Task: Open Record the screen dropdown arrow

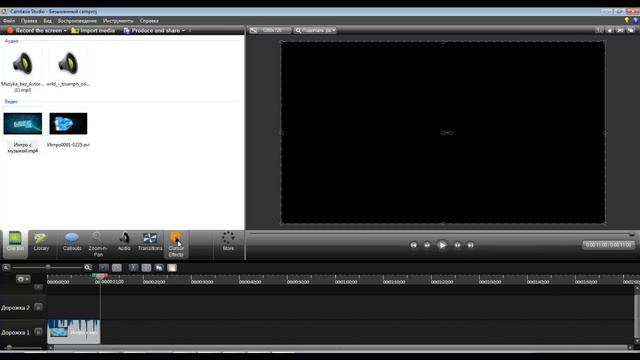Action: [65, 31]
